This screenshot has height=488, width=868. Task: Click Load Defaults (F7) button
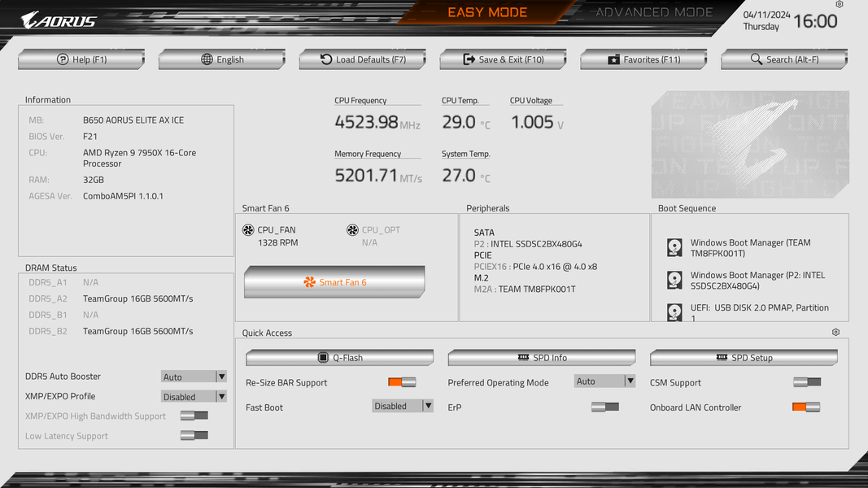363,59
